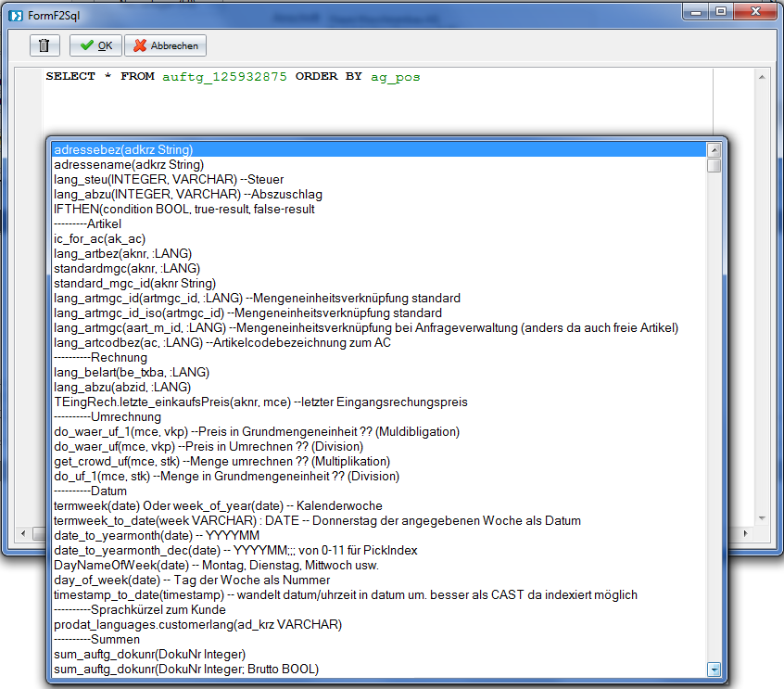Image resolution: width=784 pixels, height=689 pixels.
Task: Select timestamp_to_date(timestamp) function
Action: point(346,594)
